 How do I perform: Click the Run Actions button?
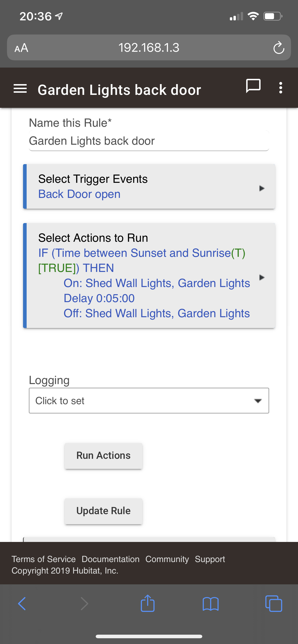[x=103, y=455]
